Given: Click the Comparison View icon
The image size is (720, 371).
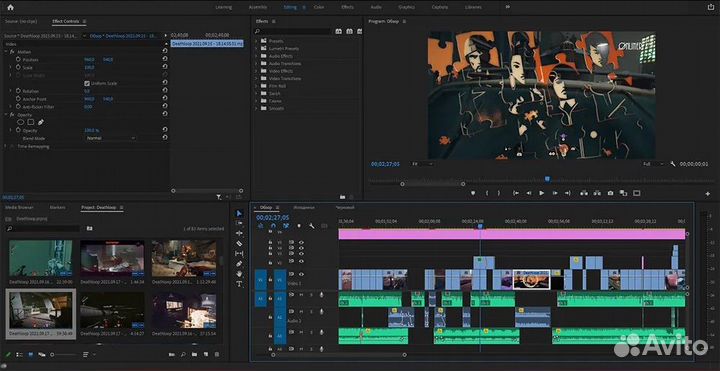Looking at the screenshot, I should coord(623,193).
